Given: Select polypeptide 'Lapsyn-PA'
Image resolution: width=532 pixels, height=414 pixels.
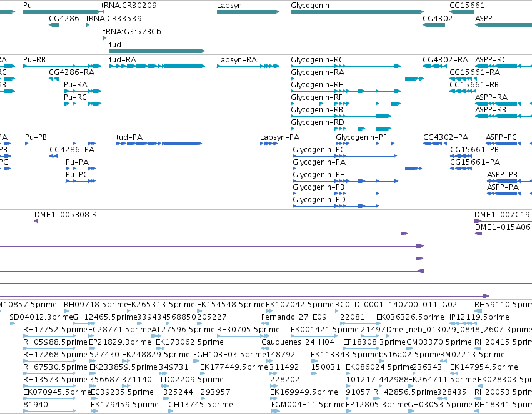Looking at the screenshot, I should [279, 137].
